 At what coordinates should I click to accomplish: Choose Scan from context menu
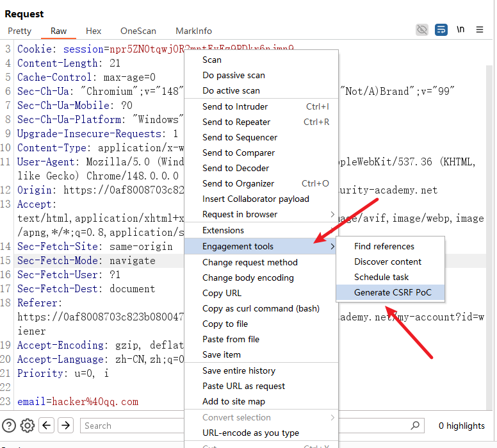261,60
